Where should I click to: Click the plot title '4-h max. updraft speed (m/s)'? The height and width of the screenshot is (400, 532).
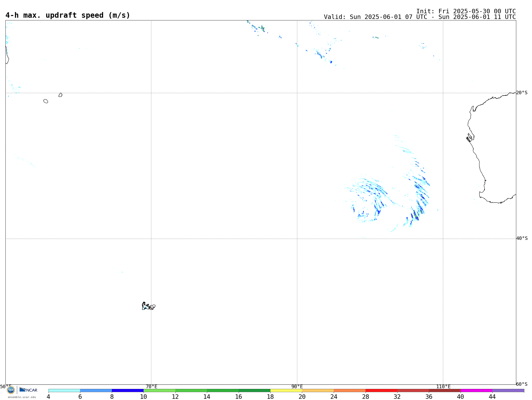pyautogui.click(x=67, y=15)
